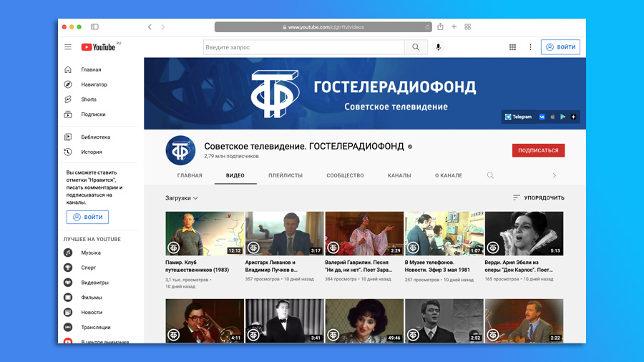
Task: Open the Telegram link in the banner
Action: pyautogui.click(x=518, y=117)
